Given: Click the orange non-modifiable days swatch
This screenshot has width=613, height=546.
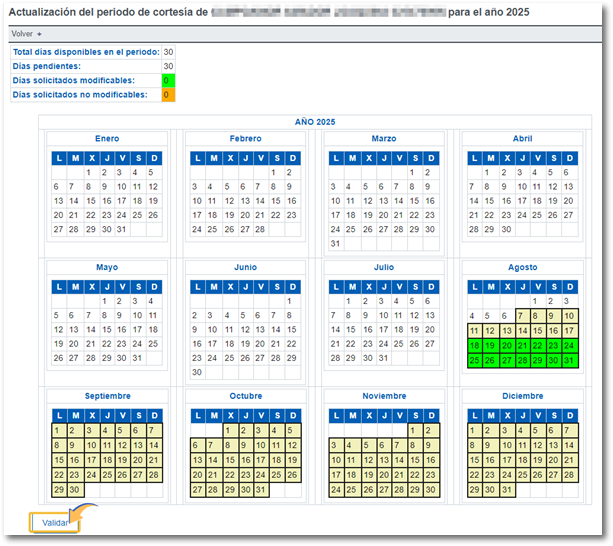Looking at the screenshot, I should pos(168,95).
